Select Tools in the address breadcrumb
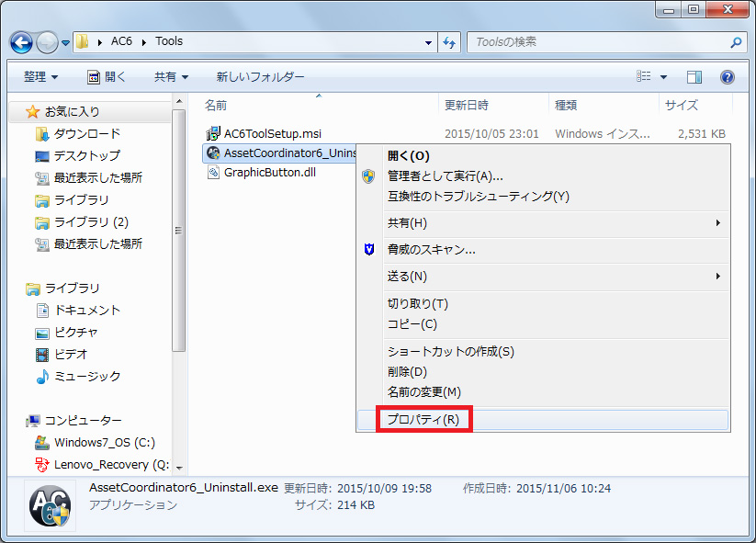The image size is (756, 543). click(x=169, y=41)
